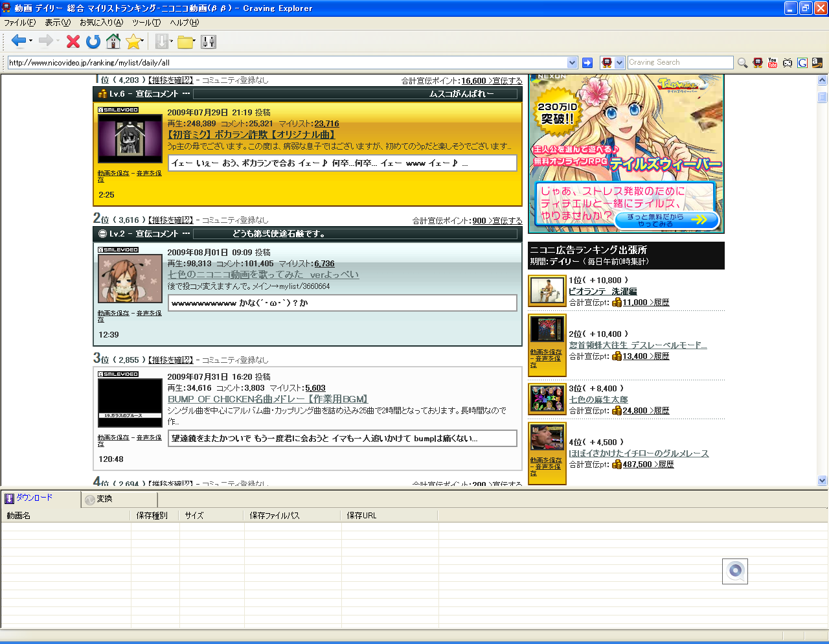Open the back button history dropdown arrow
Viewport: 829px width, 644px height.
30,41
